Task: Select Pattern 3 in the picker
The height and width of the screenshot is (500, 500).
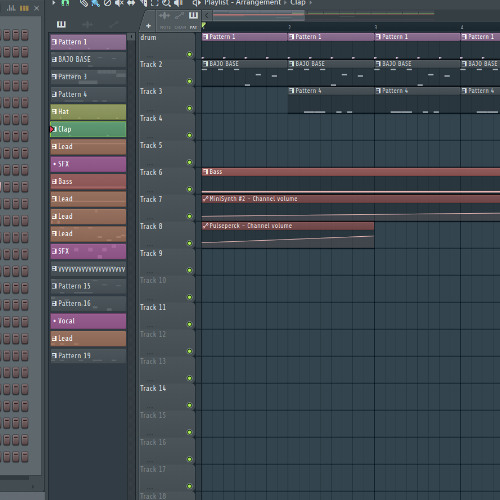Action: [x=88, y=77]
